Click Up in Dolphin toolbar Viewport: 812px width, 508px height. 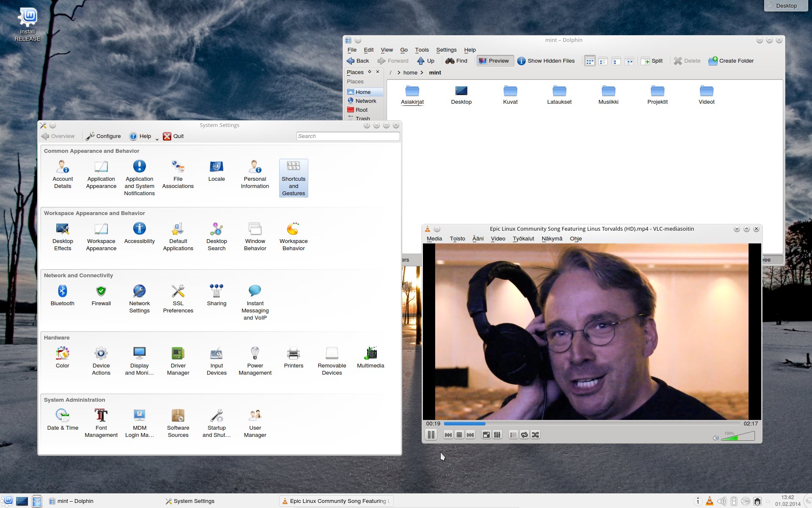coord(426,61)
